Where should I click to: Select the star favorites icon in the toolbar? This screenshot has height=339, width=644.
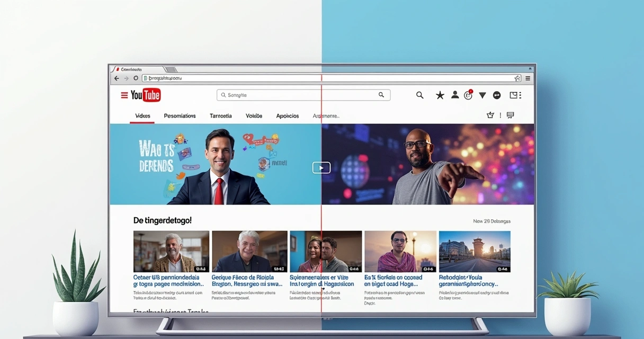440,95
